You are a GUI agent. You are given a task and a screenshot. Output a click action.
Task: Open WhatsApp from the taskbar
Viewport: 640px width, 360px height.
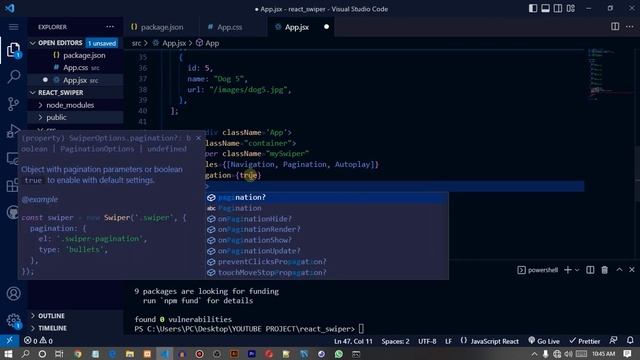click(339, 354)
